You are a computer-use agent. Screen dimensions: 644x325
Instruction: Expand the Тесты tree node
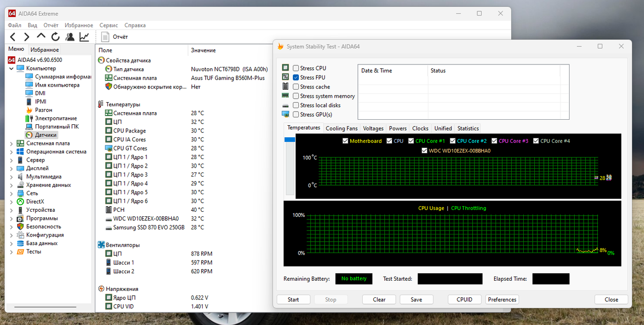(12, 252)
